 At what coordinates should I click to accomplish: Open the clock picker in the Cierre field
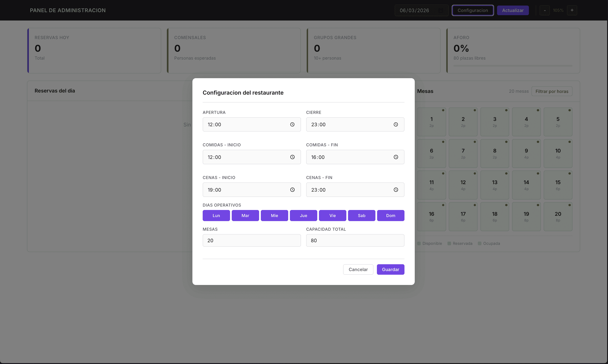pos(396,124)
